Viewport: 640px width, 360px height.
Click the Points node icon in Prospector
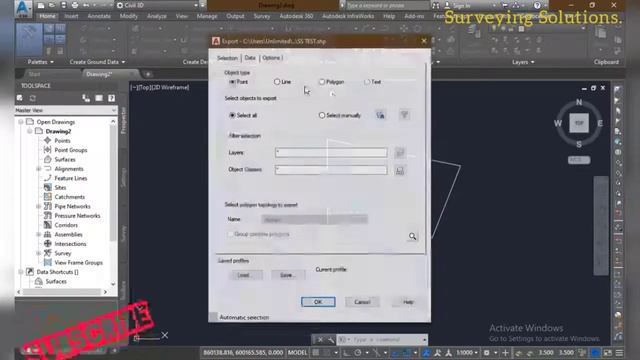pos(48,140)
